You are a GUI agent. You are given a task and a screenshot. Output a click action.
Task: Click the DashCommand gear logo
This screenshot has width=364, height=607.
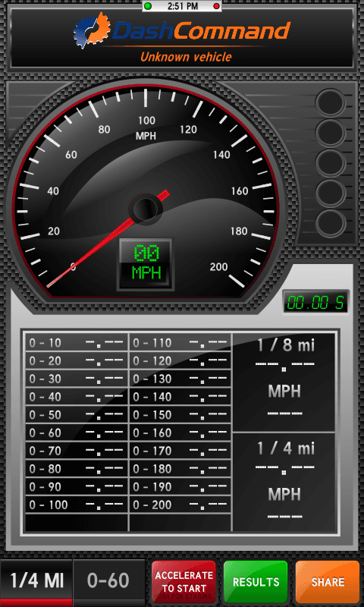(x=92, y=30)
